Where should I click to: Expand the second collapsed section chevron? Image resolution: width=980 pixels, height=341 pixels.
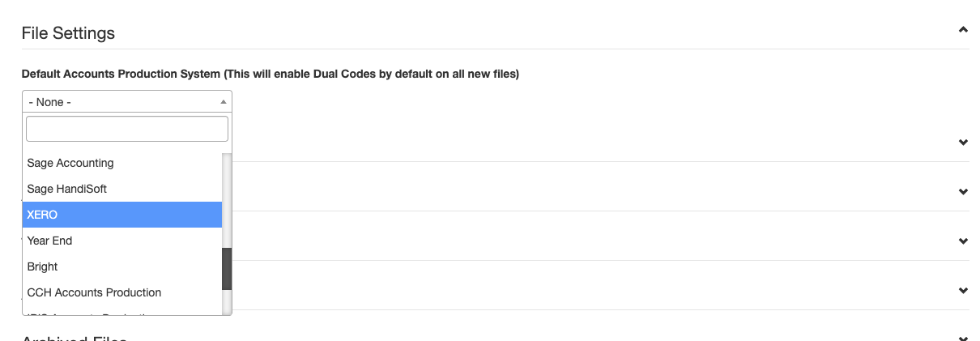click(963, 192)
